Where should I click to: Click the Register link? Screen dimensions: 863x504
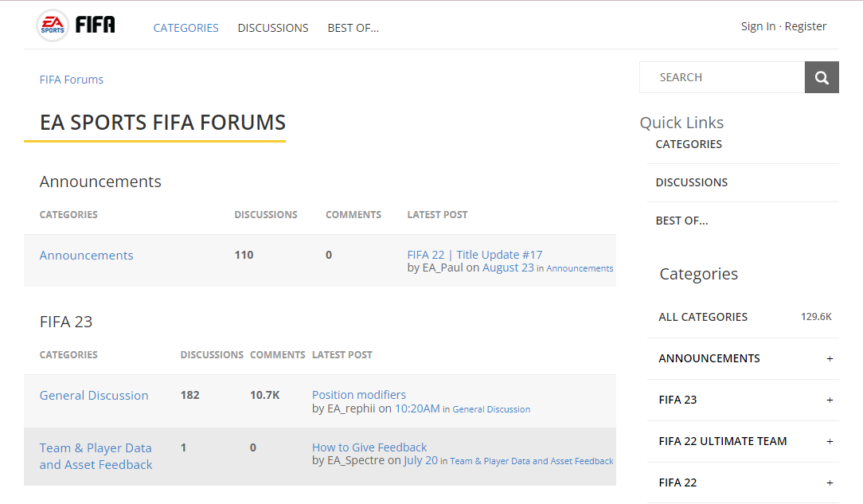click(x=805, y=26)
